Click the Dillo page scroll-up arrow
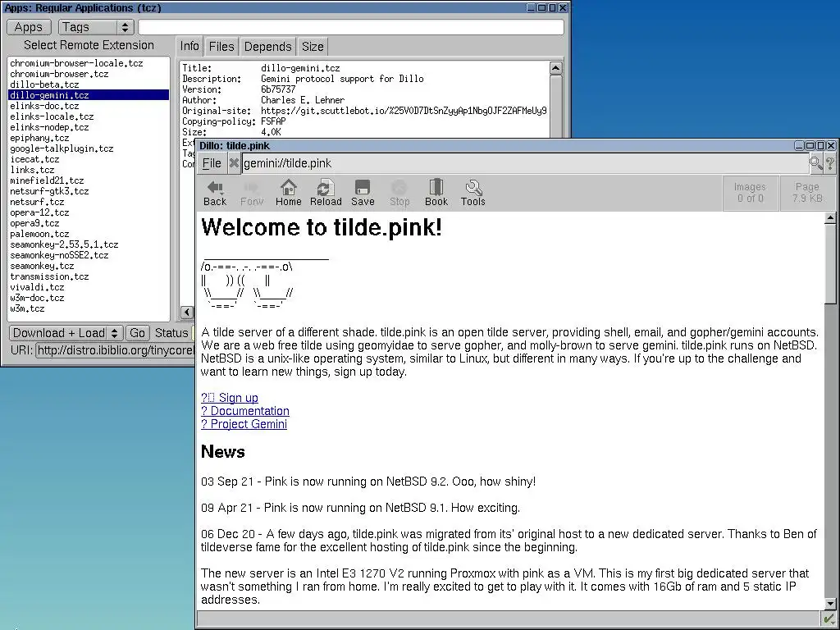Screen dimensions: 840x630 830,218
